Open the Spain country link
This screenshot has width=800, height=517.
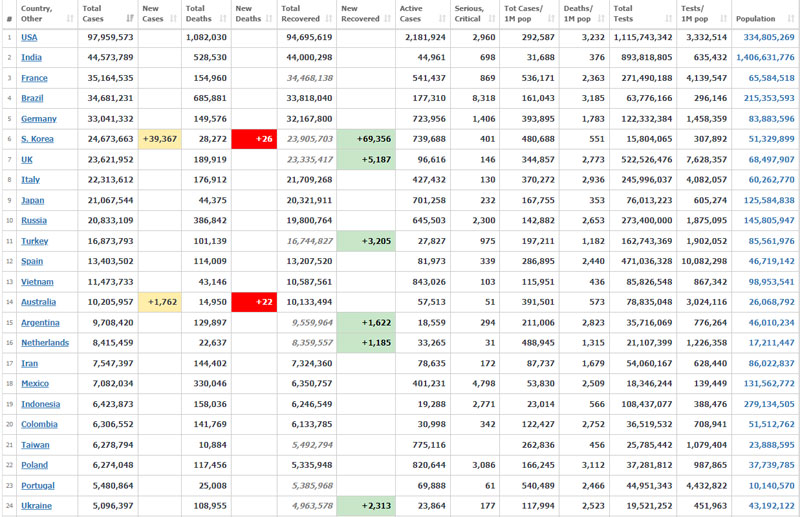(x=32, y=261)
